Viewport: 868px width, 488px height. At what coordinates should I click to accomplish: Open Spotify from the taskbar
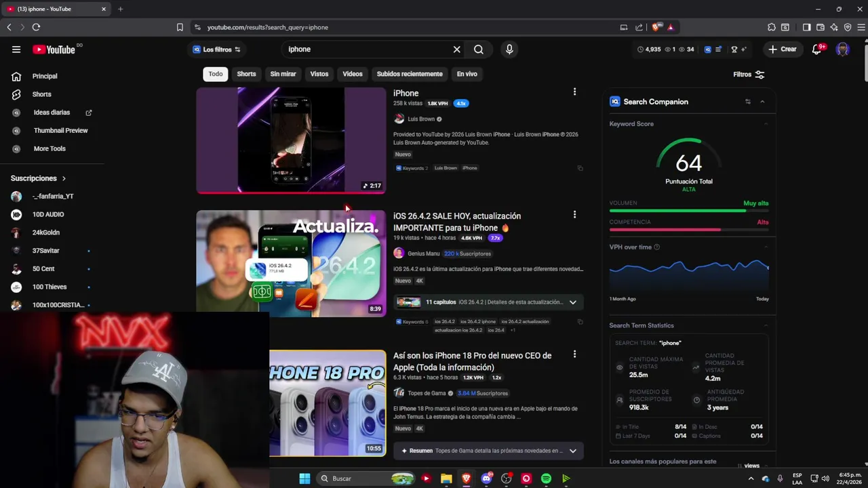(x=546, y=479)
